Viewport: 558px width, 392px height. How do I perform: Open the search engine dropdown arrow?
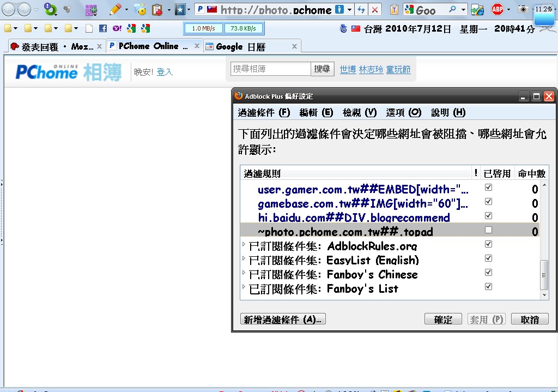[463, 10]
